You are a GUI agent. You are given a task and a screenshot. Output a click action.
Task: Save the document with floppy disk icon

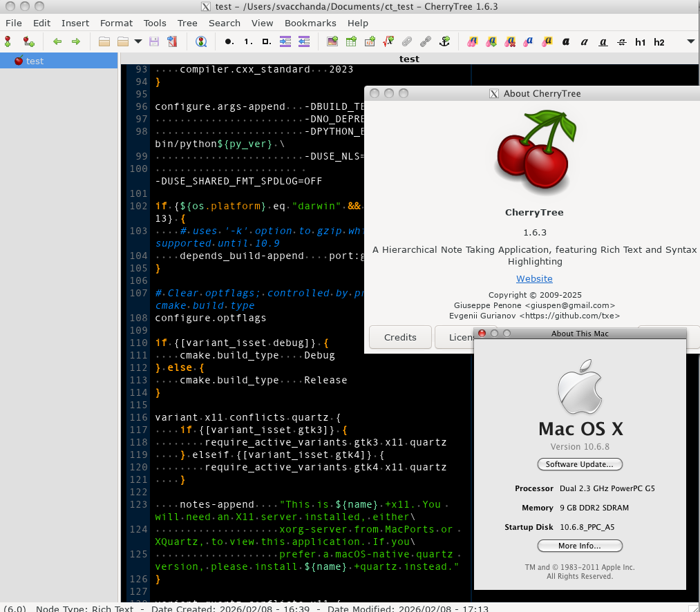coord(154,41)
